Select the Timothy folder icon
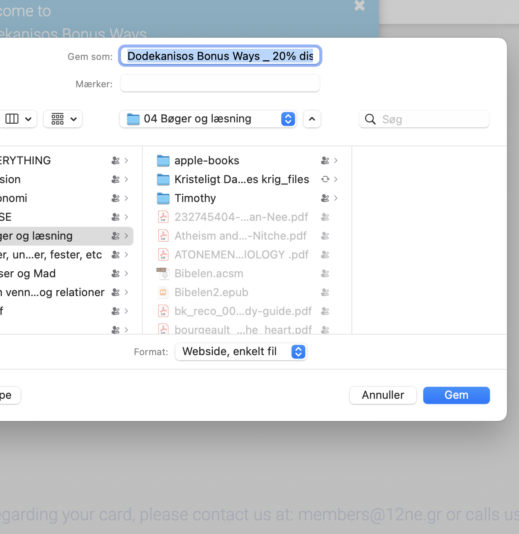Screen dimensions: 519x534 pyautogui.click(x=163, y=198)
